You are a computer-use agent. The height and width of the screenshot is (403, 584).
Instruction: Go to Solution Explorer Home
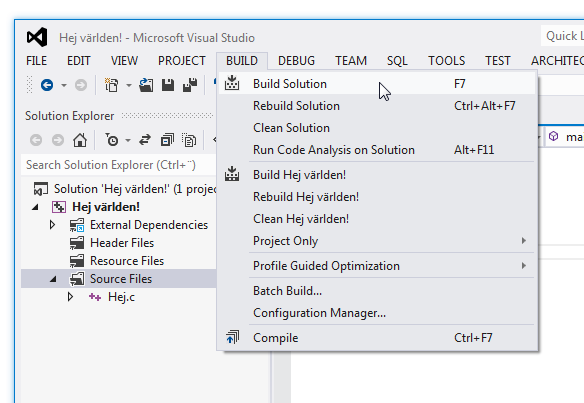[x=80, y=140]
